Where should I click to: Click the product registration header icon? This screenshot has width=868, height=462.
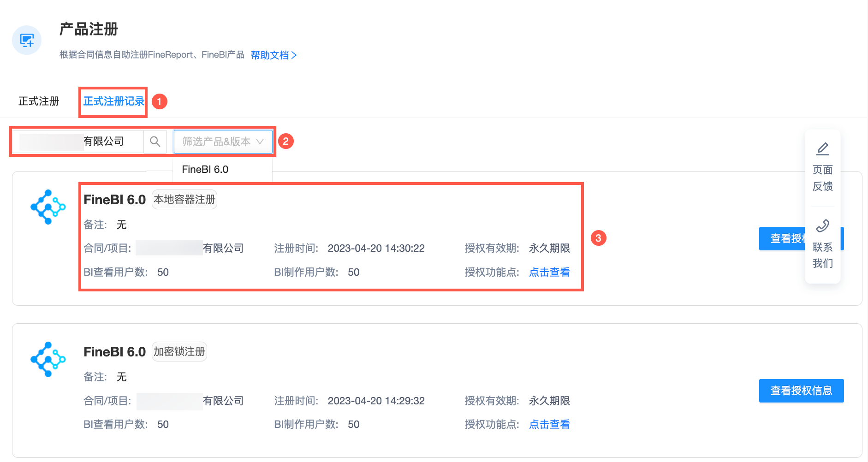[x=27, y=40]
